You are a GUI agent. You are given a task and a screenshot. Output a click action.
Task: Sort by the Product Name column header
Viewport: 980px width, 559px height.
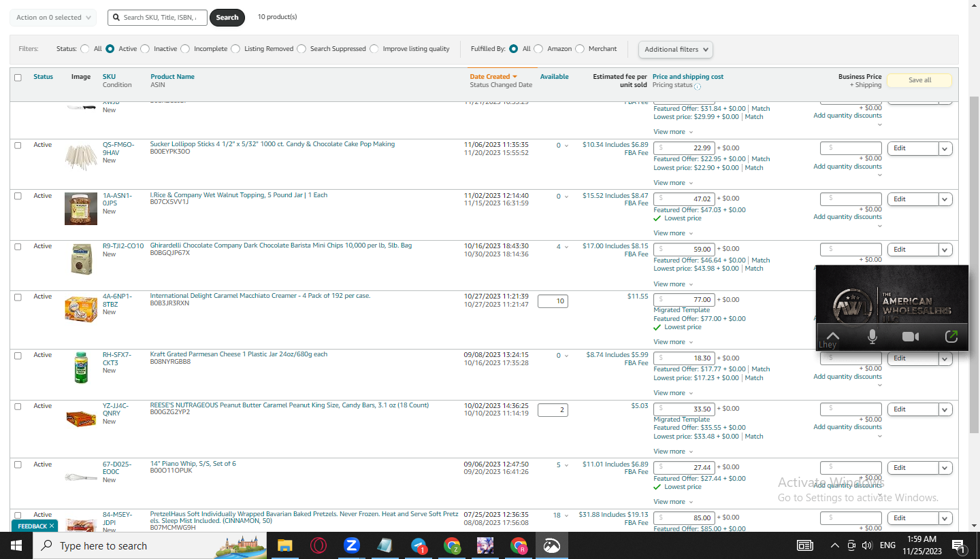[172, 77]
